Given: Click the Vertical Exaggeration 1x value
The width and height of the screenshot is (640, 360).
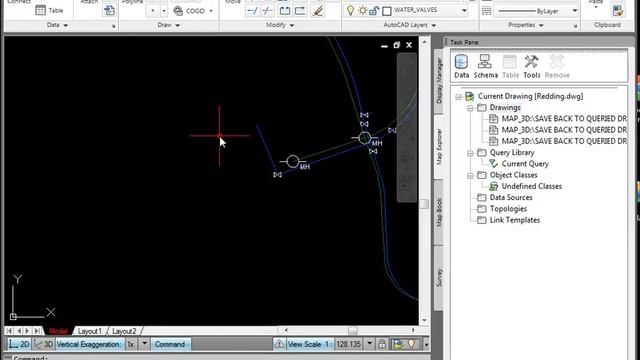Looking at the screenshot, I should point(131,344).
